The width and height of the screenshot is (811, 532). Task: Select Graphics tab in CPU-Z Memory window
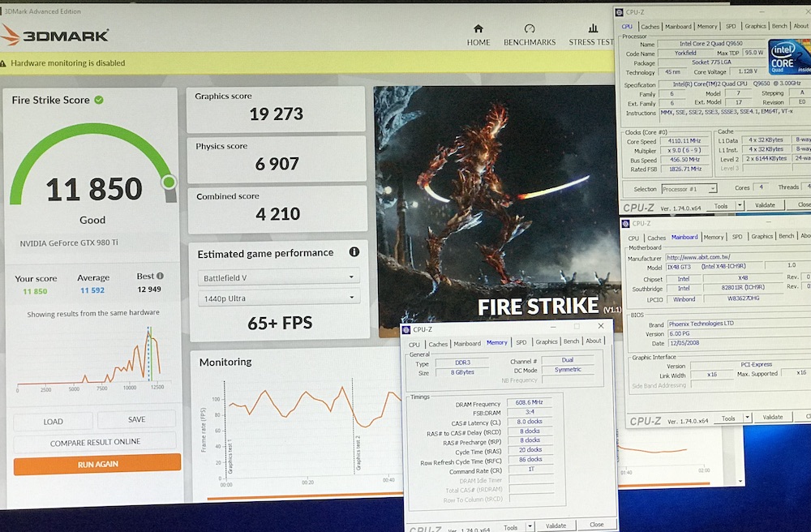(x=546, y=341)
